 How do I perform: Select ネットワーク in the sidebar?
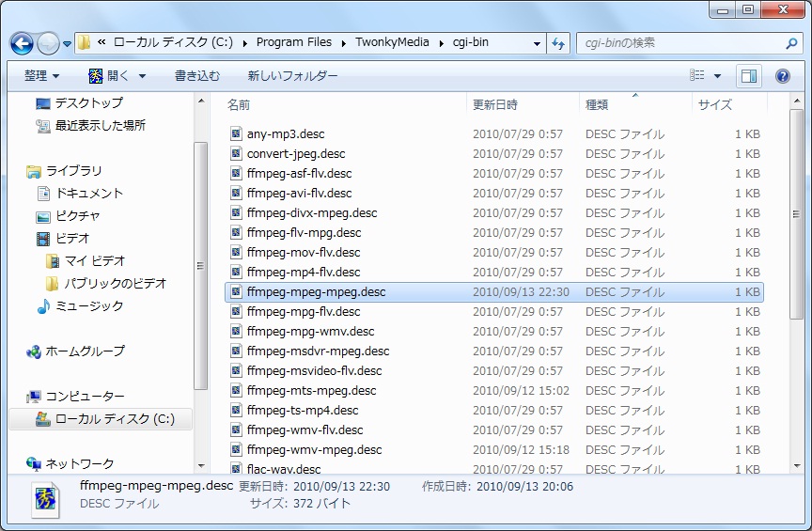tap(70, 463)
